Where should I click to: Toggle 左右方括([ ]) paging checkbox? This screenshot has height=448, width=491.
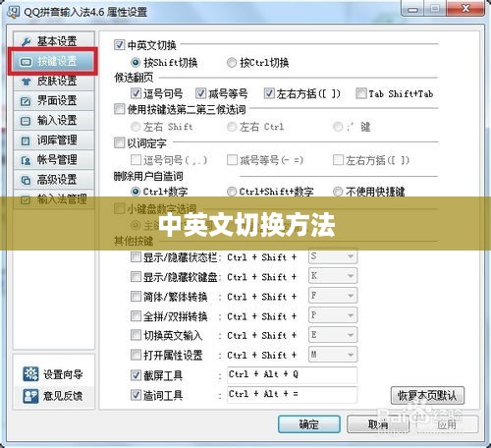(x=269, y=93)
